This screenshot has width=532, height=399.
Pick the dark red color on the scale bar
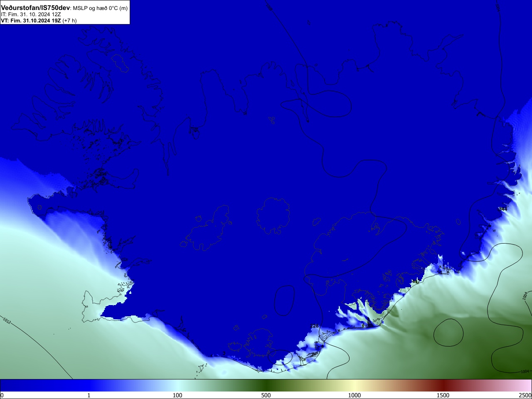[443, 385]
